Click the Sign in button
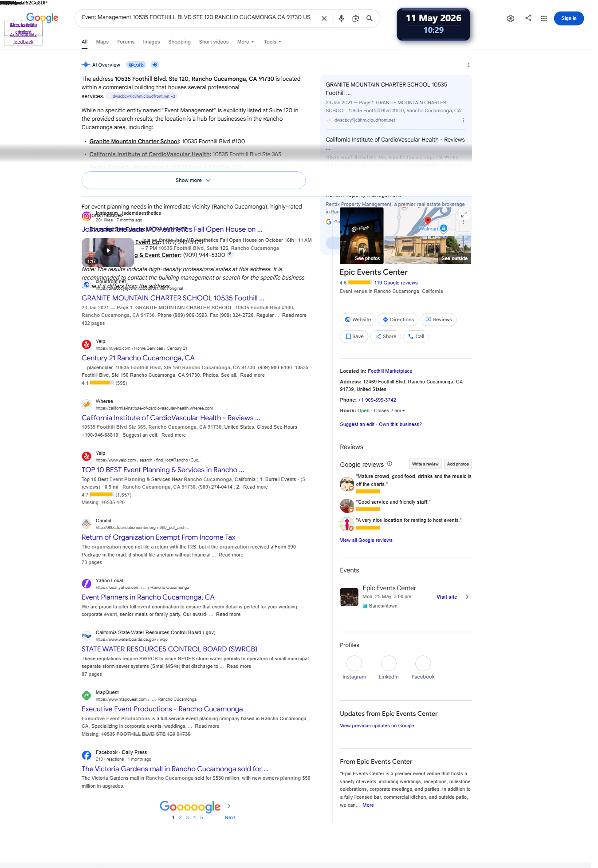The width and height of the screenshot is (598, 868). (569, 18)
